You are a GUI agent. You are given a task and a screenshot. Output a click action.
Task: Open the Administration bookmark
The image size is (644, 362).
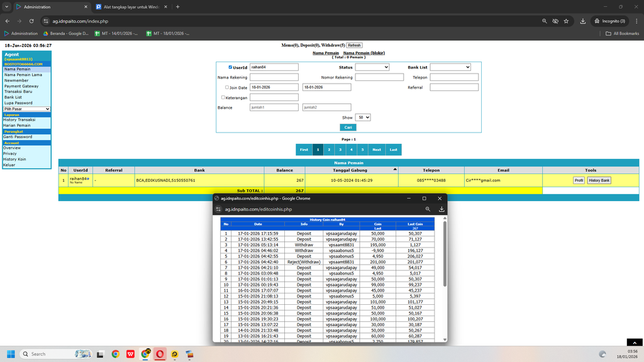(x=21, y=33)
